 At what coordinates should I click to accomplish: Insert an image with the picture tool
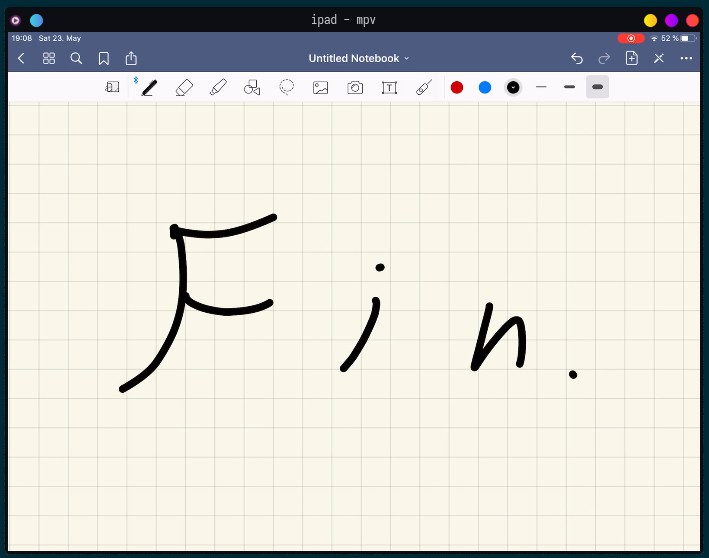[x=321, y=87]
